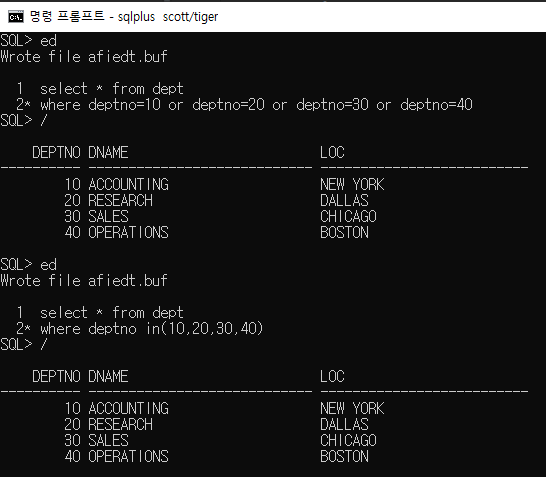
Task: Click deptno 20 in the first result table
Action: click(x=73, y=201)
